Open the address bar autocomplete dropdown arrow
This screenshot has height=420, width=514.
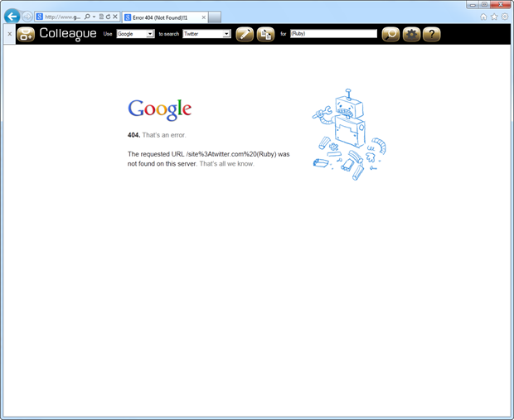click(x=94, y=17)
